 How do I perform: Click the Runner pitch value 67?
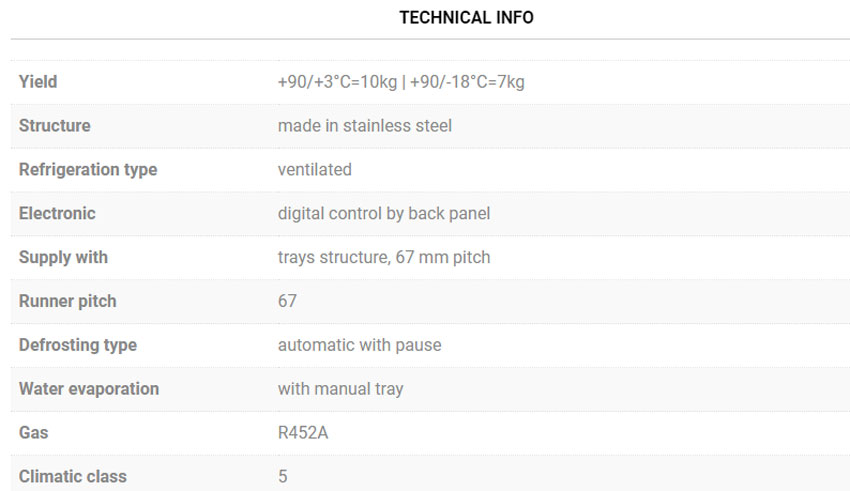(x=287, y=301)
